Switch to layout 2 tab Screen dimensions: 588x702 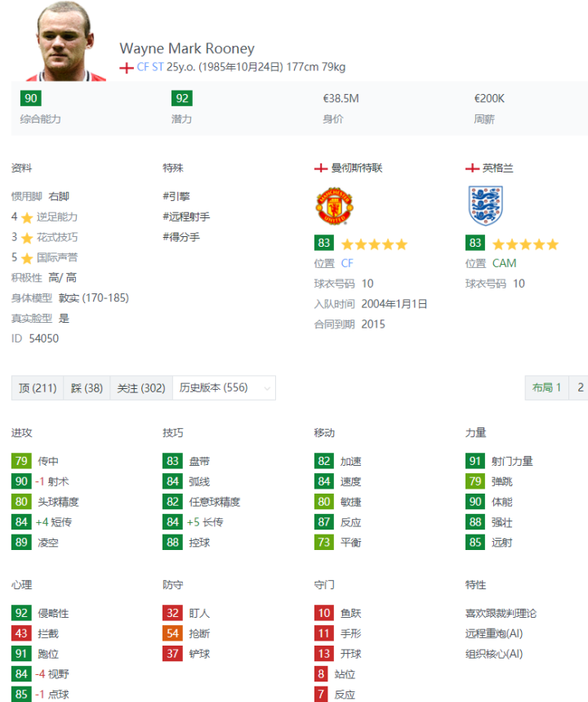click(580, 388)
